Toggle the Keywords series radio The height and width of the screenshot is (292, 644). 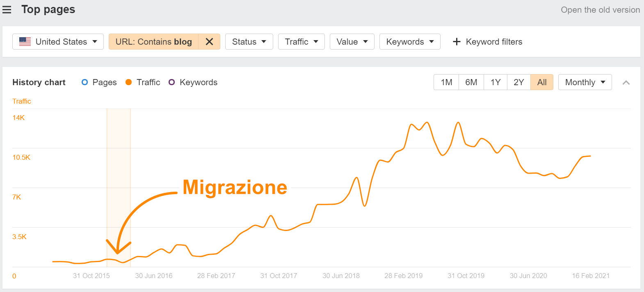[172, 82]
